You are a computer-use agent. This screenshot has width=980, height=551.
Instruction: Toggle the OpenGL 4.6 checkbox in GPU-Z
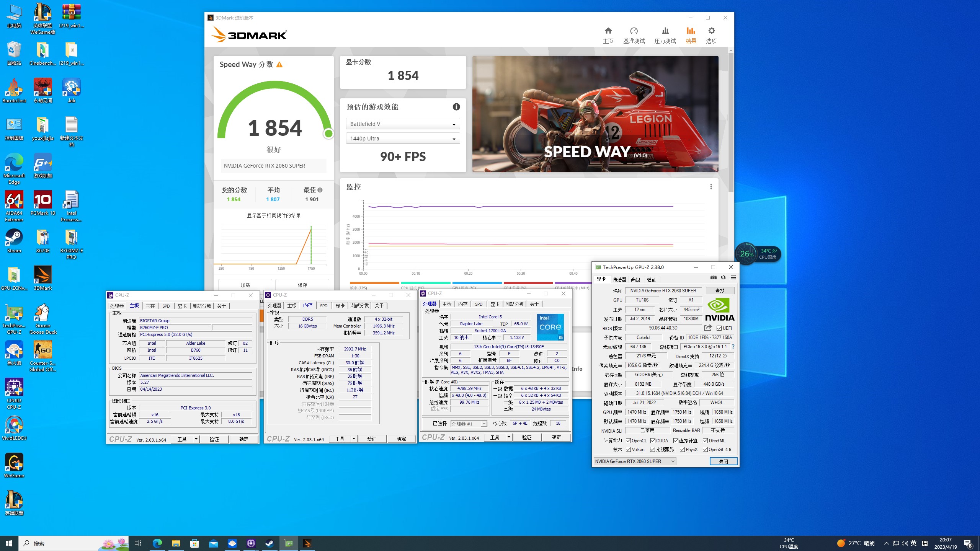[705, 450]
